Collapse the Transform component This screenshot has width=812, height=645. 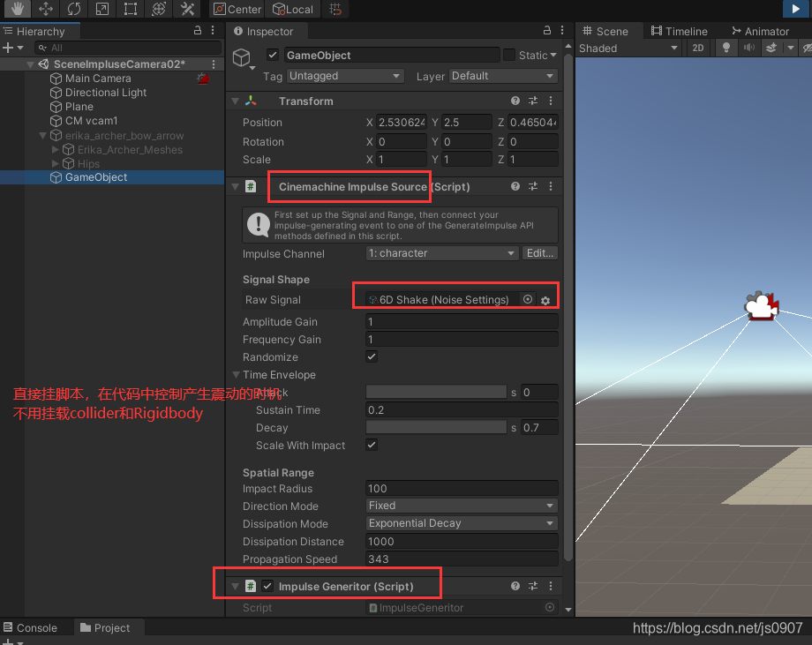coord(235,101)
